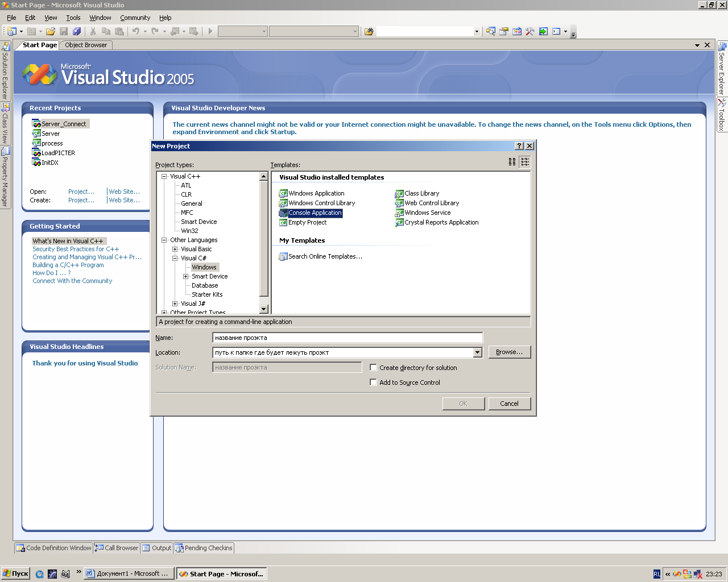Screen dimensions: 728x582
Task: Open the Find combo box dropdown
Action: pyautogui.click(x=477, y=31)
